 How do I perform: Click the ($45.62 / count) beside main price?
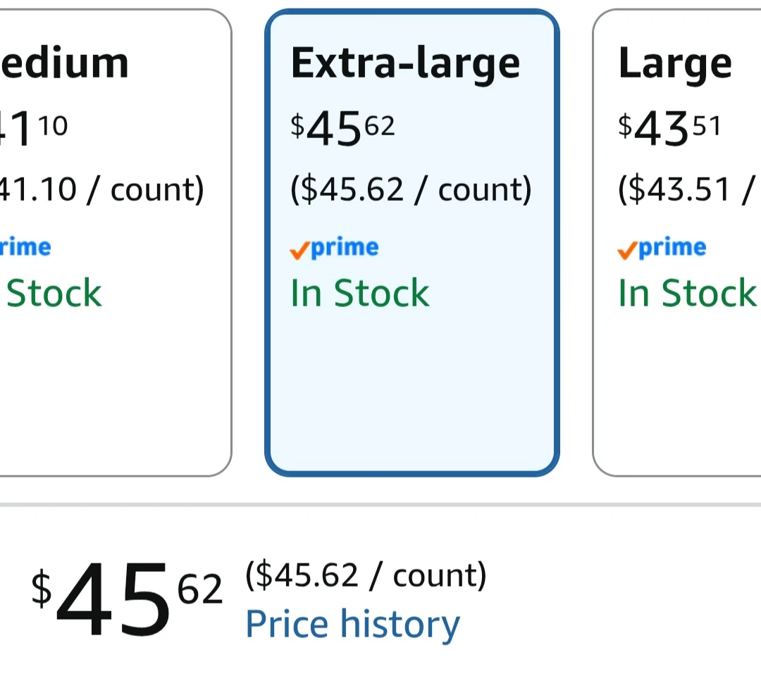pyautogui.click(x=366, y=576)
